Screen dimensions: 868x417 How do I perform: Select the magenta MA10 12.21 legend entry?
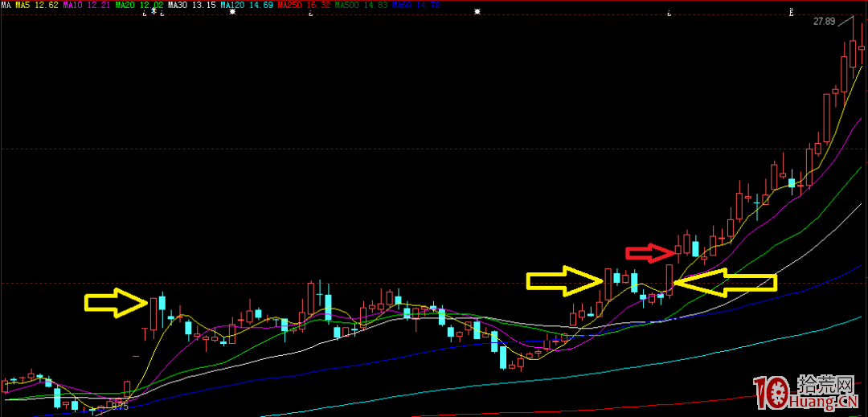click(x=86, y=5)
